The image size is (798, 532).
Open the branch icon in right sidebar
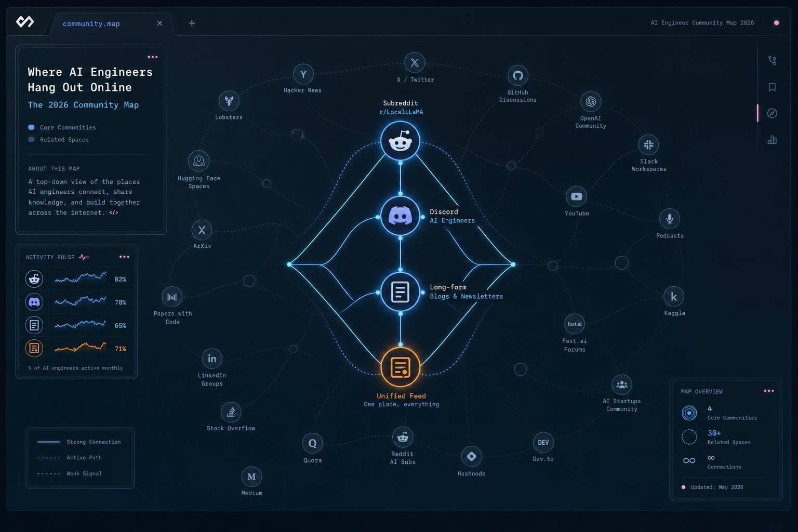[772, 60]
